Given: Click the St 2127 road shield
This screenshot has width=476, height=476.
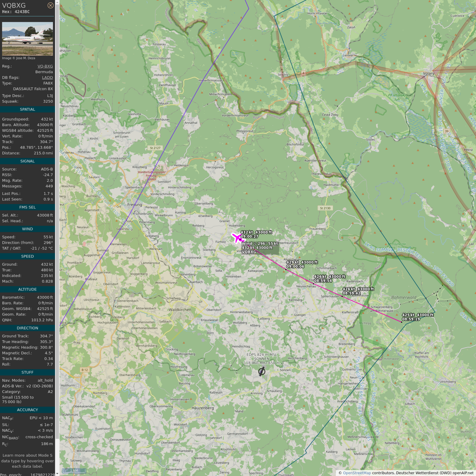Looking at the screenshot, I should coord(155,148).
